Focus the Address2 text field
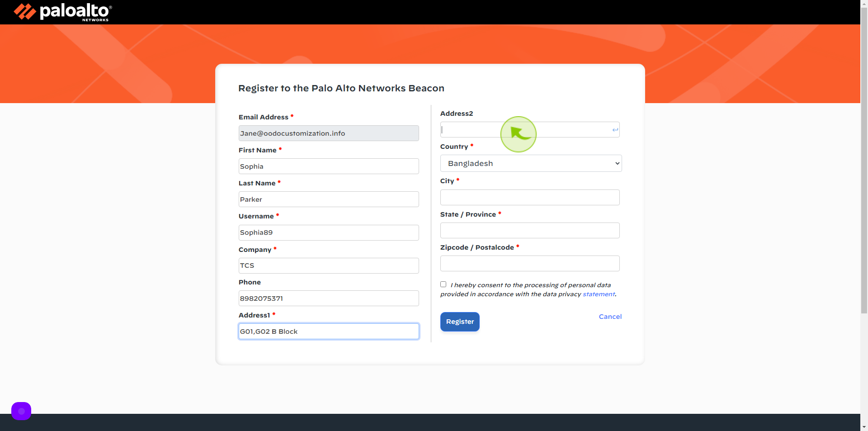 tap(530, 130)
